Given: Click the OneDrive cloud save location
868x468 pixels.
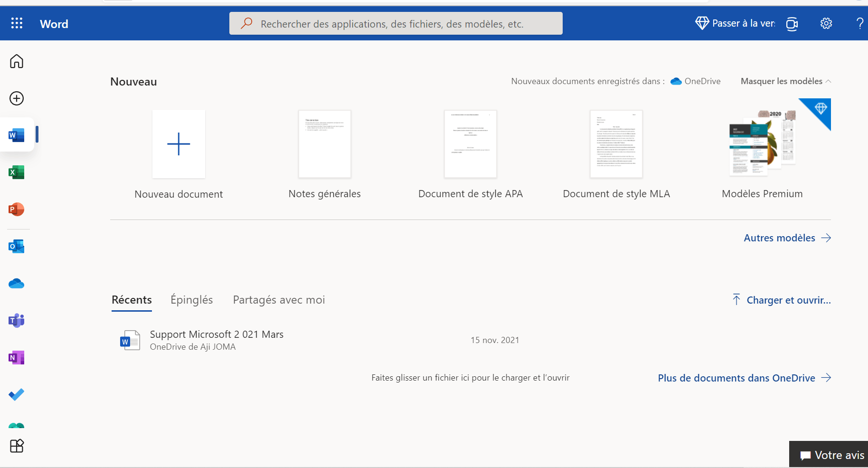Looking at the screenshot, I should tap(696, 81).
